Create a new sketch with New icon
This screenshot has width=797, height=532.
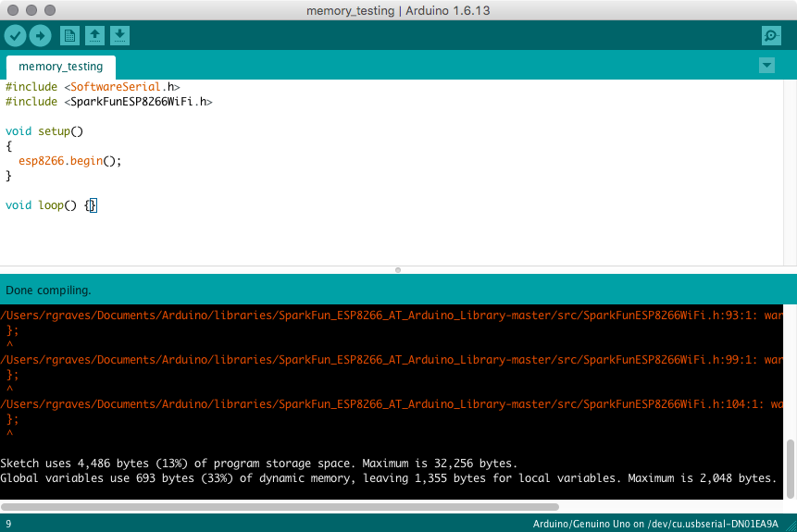[69, 36]
